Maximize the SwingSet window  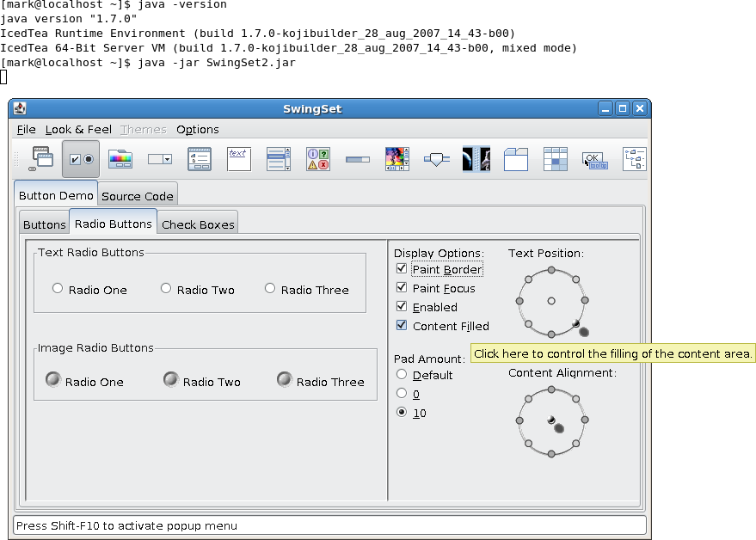click(623, 108)
